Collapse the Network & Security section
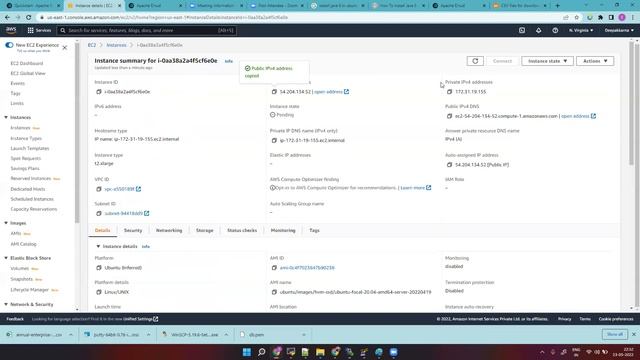The height and width of the screenshot is (360, 640). pyautogui.click(x=6, y=304)
